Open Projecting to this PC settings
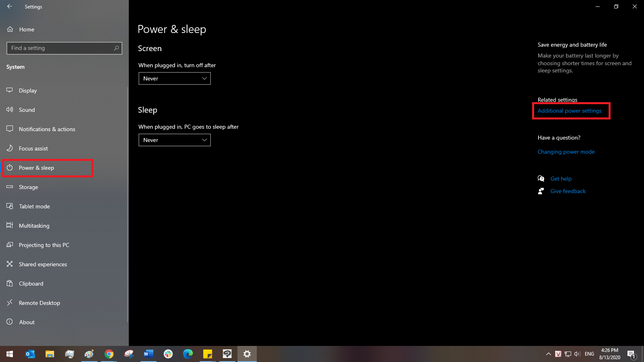The width and height of the screenshot is (644, 362). (64, 245)
